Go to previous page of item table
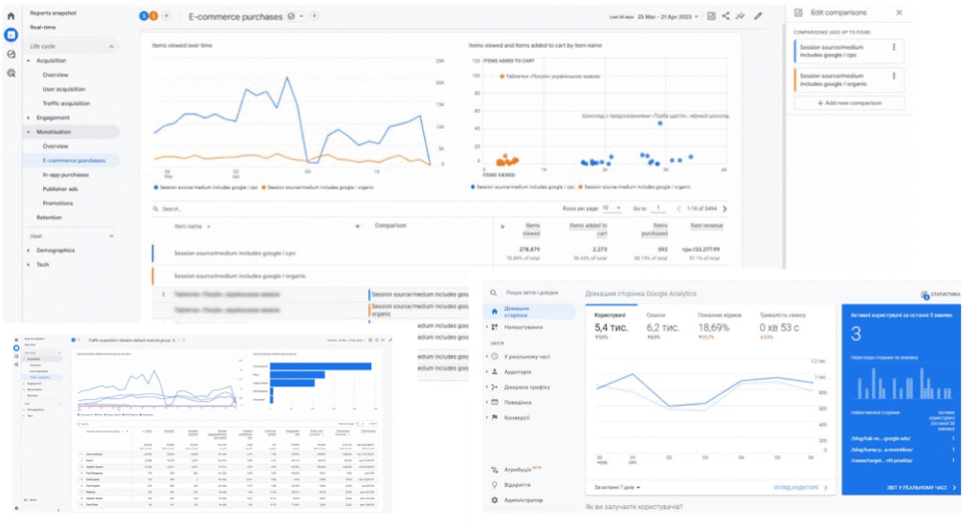980x529 pixels. click(679, 209)
